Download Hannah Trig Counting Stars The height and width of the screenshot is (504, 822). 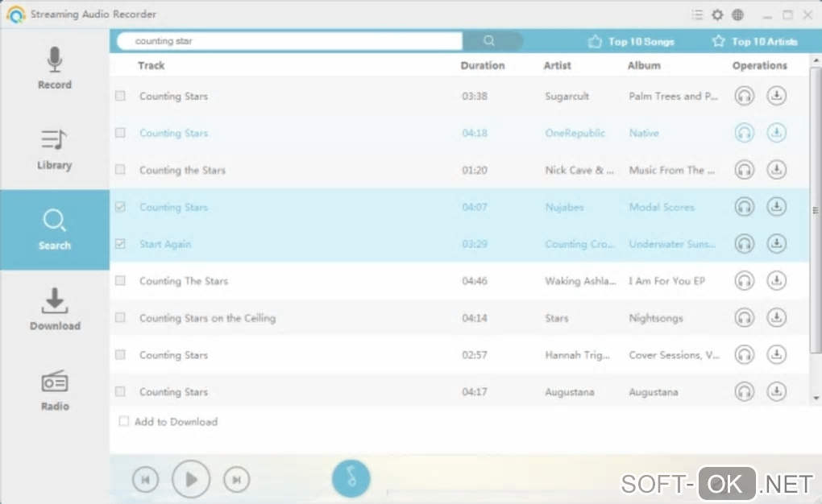tap(776, 355)
